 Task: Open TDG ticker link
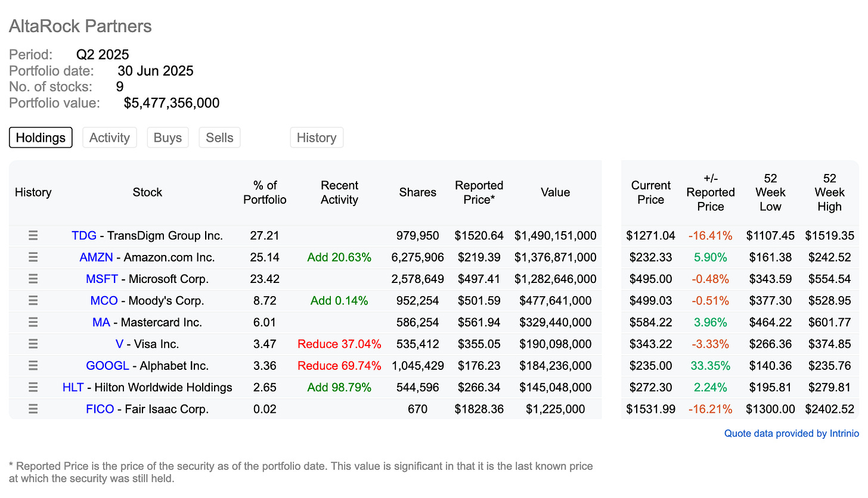[84, 236]
